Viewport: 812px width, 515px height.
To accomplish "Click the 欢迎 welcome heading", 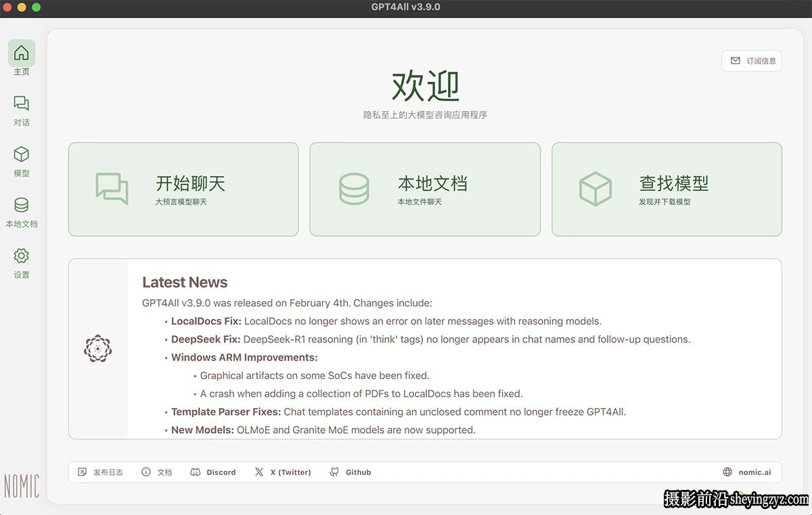I will 426,86.
